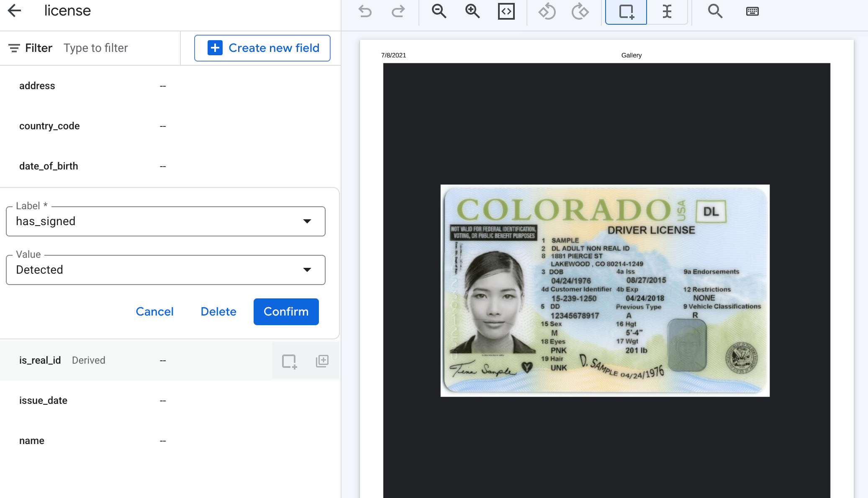The image size is (868, 498).
Task: Select the zoom in tool
Action: 472,11
